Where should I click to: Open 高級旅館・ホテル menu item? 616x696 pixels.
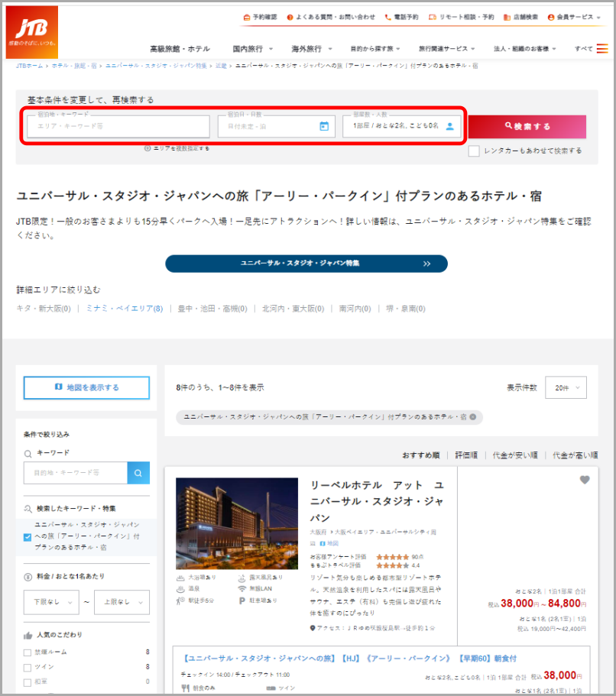tap(180, 49)
